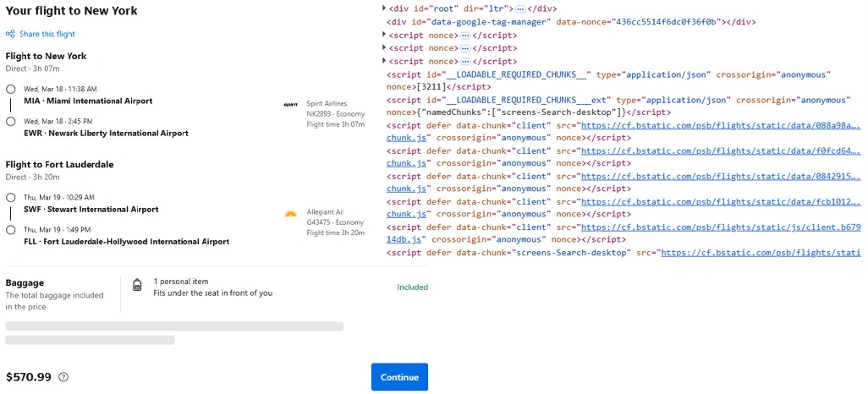
Task: Click the ellipsis in second script nonce
Action: pos(465,49)
